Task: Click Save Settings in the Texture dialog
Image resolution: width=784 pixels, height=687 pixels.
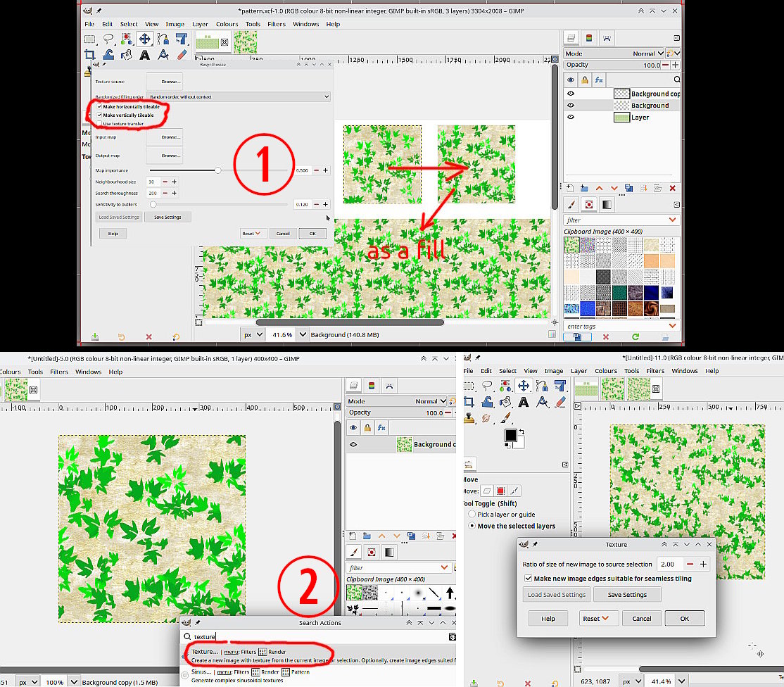Action: 627,595
